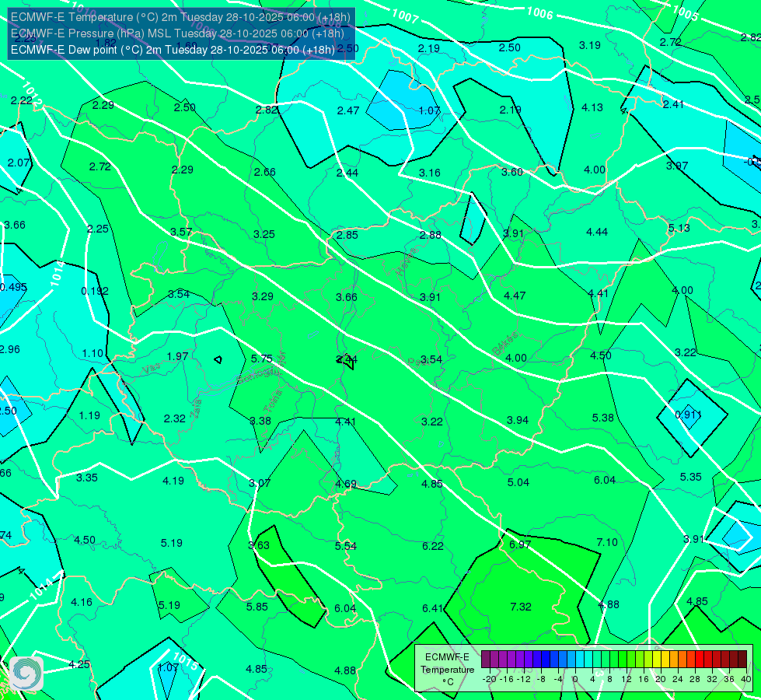
Task: Click the 1.97 temperature value
Action: coord(177,356)
